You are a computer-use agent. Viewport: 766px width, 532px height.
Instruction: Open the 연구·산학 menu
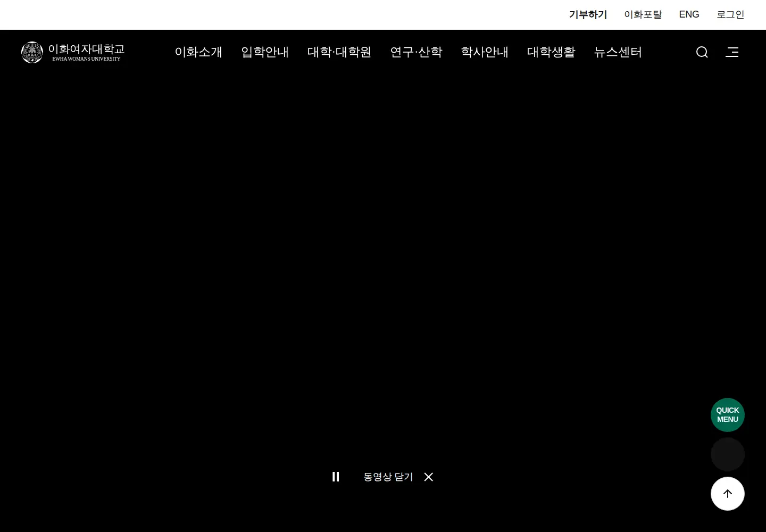[x=416, y=52]
